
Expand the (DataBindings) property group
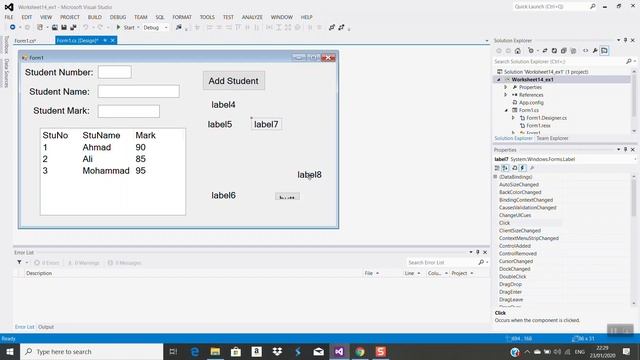tap(496, 177)
